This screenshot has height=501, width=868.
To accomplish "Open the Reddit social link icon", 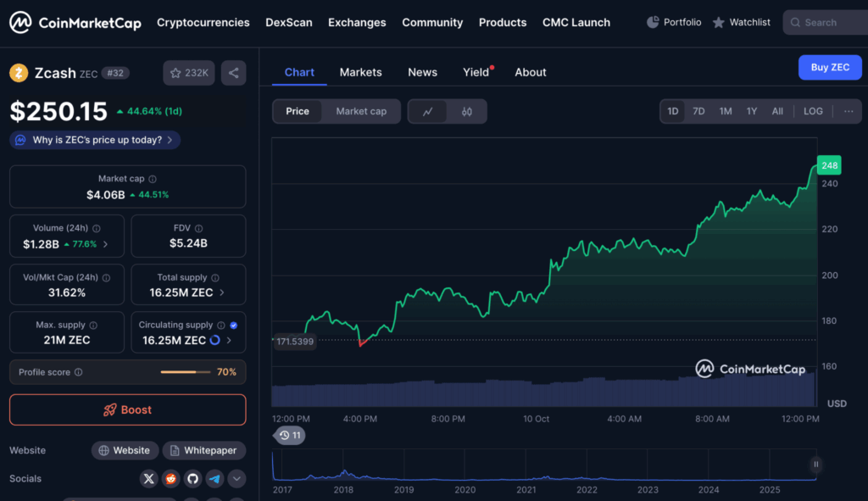I will click(x=171, y=479).
